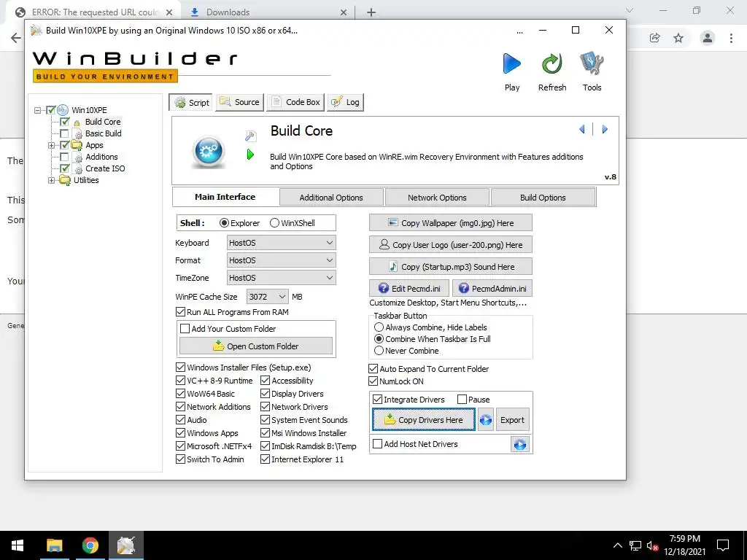
Task: Go to next script with right arrow
Action: pyautogui.click(x=605, y=129)
